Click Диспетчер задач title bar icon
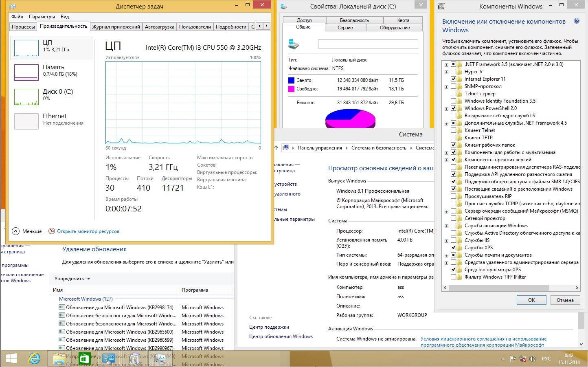The width and height of the screenshot is (588, 367). (13, 7)
